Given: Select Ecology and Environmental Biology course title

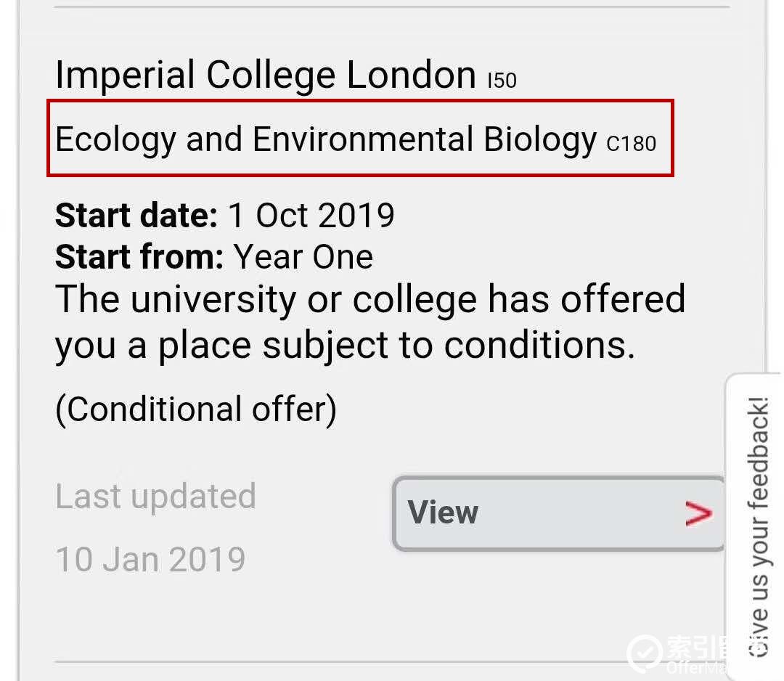Looking at the screenshot, I should [325, 139].
